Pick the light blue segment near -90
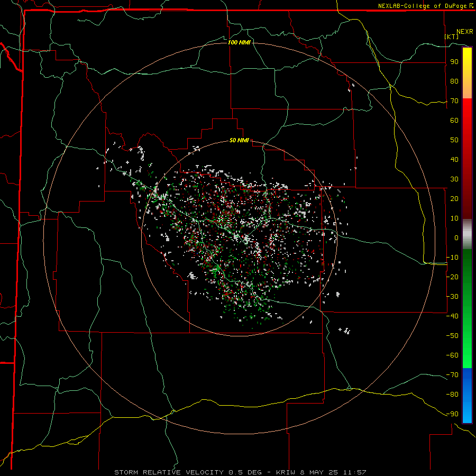The image size is (476, 476). 467,413
